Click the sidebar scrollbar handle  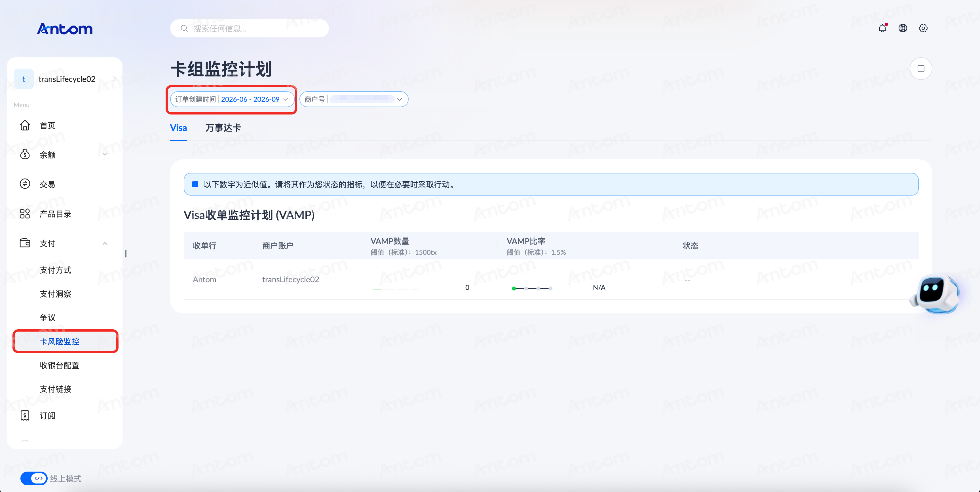point(126,254)
